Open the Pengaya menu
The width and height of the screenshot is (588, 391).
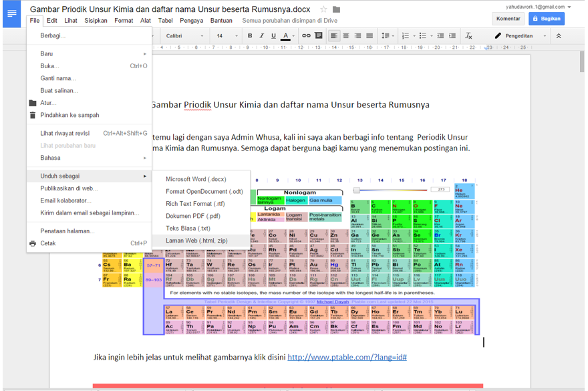(x=191, y=21)
